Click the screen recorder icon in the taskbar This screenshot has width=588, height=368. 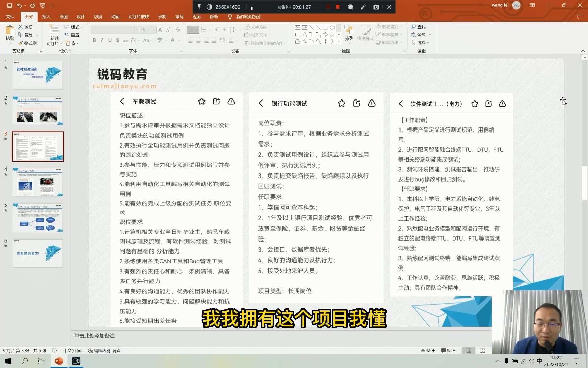(x=76, y=361)
